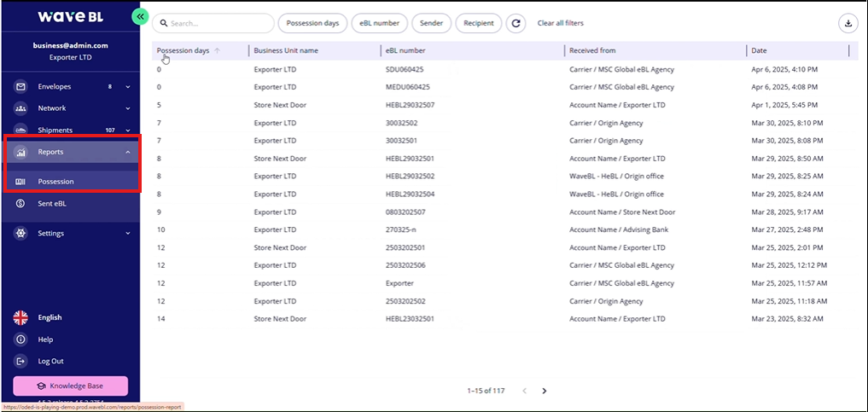Click the WaveBL logo

pos(70,16)
